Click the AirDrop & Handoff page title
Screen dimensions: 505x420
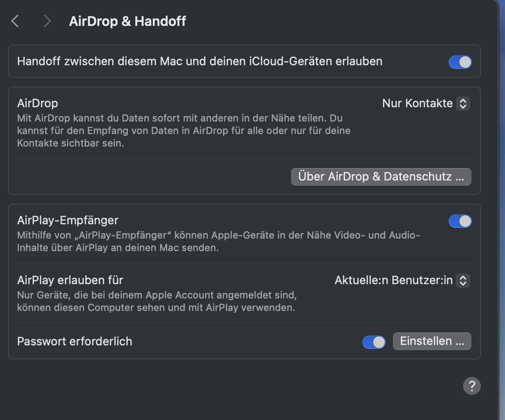127,21
